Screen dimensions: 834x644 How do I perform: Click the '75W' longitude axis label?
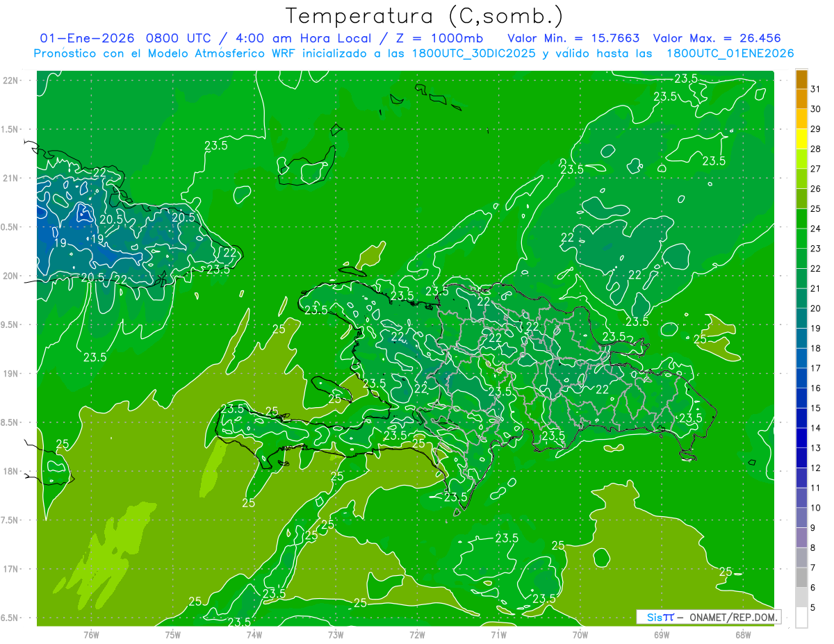pos(173,634)
